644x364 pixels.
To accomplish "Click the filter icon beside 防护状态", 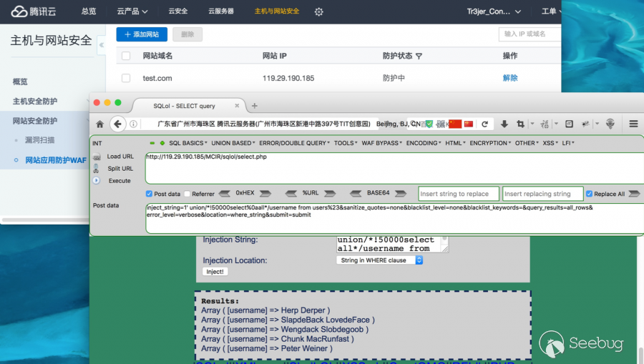I will [419, 56].
